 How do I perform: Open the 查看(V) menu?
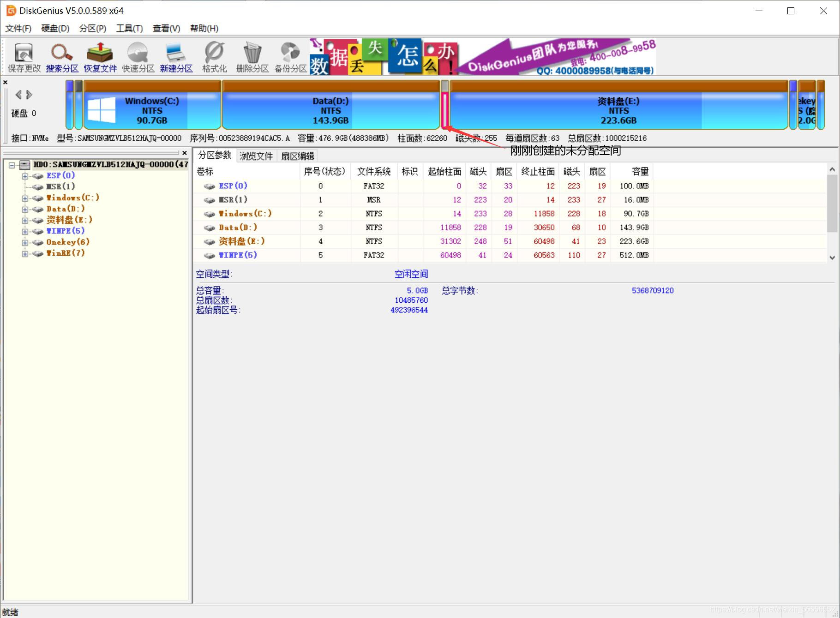tap(167, 28)
